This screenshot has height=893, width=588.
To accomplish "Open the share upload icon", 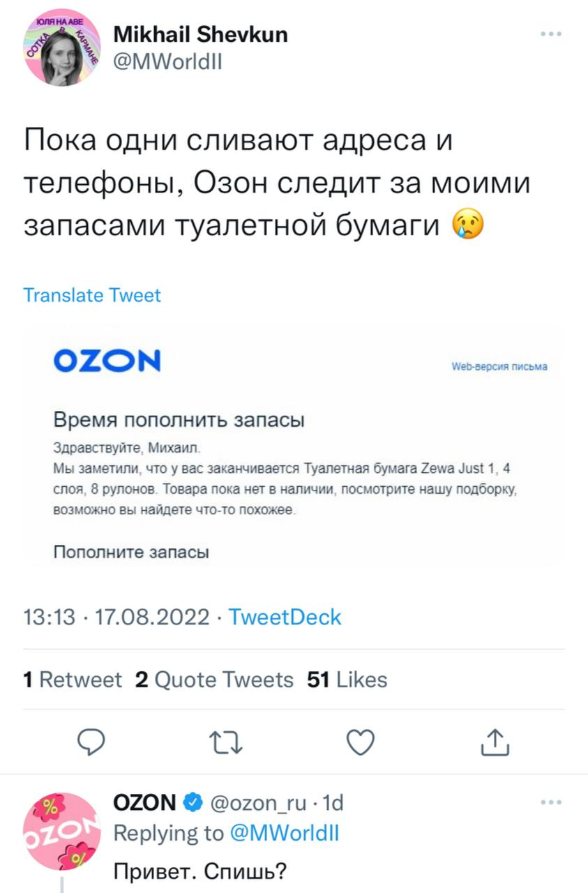I will 496,742.
